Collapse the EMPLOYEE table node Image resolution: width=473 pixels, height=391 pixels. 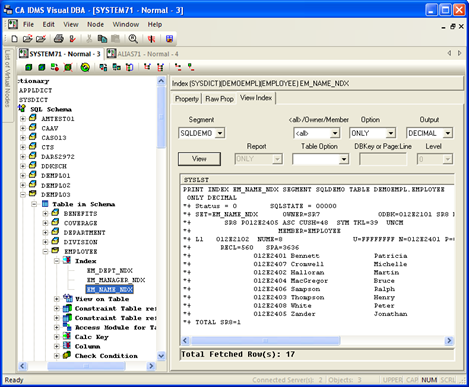pos(45,252)
